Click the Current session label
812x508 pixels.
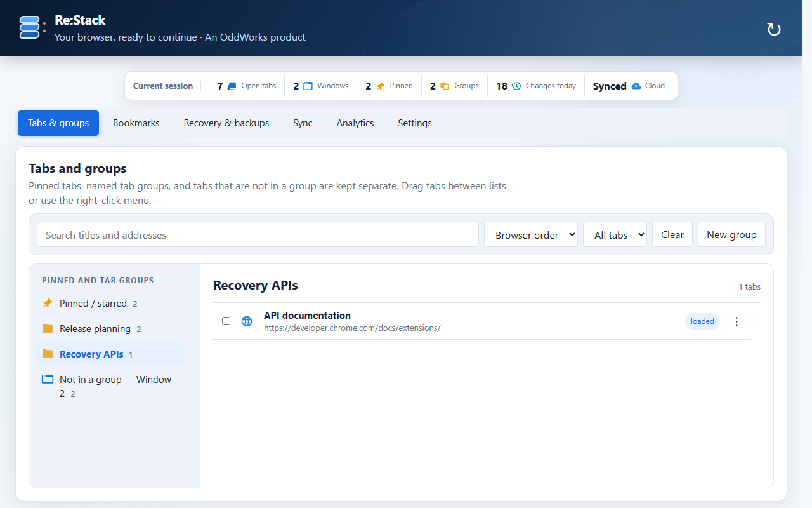[x=163, y=86]
